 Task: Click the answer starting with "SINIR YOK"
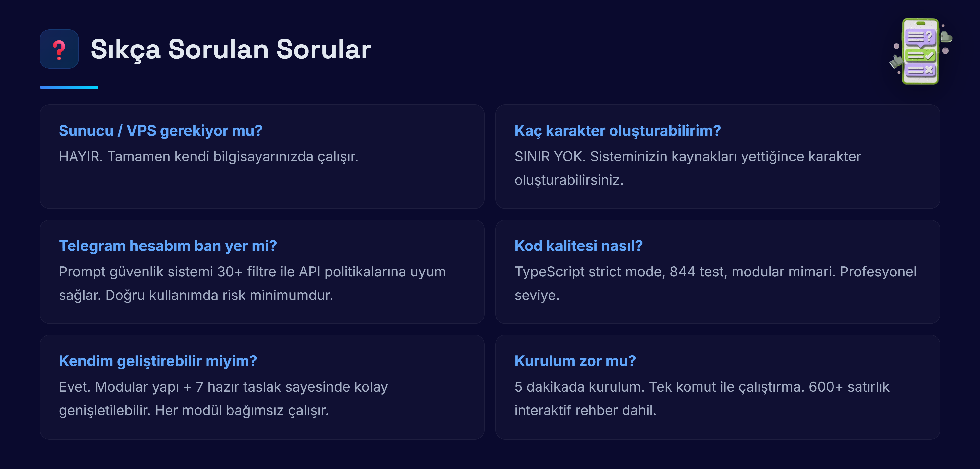pyautogui.click(x=687, y=157)
